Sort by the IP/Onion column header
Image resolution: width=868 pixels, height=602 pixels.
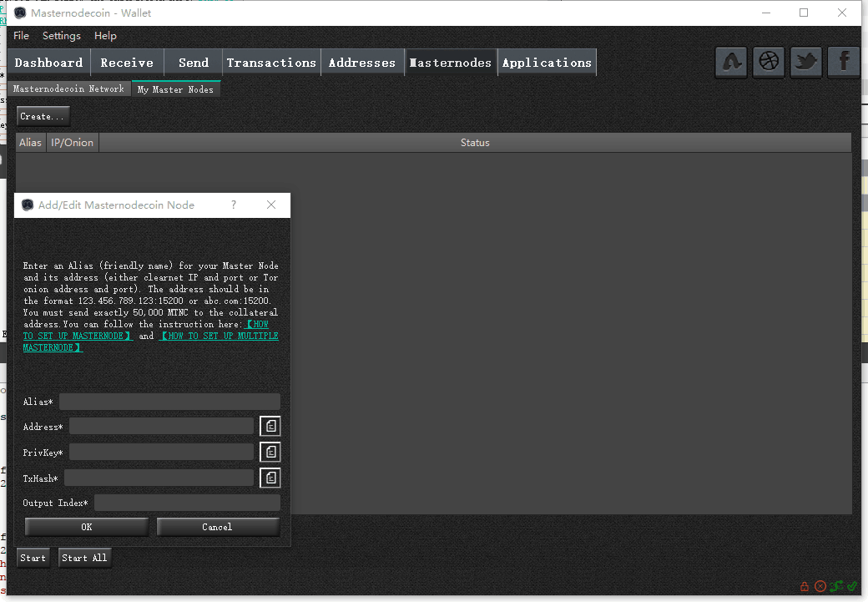(72, 142)
